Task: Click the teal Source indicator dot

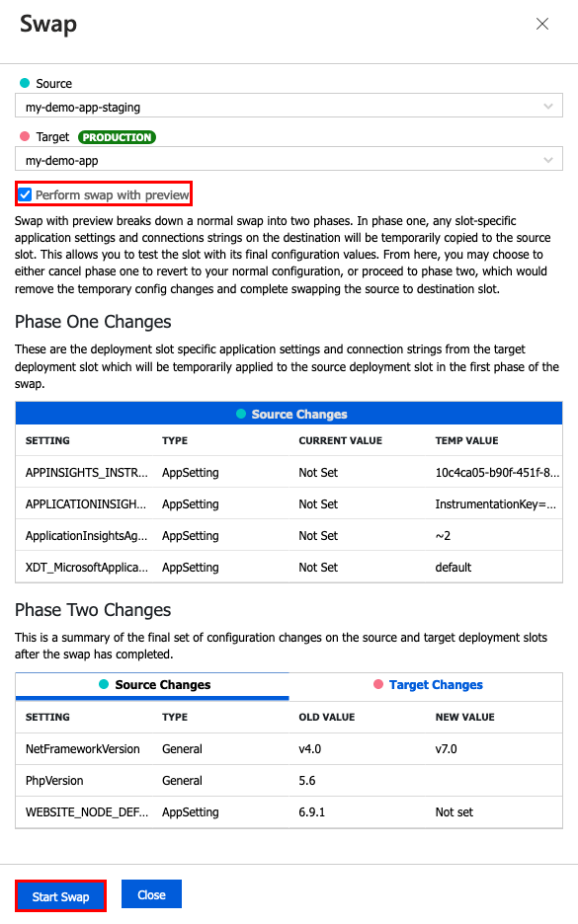Action: pyautogui.click(x=25, y=83)
